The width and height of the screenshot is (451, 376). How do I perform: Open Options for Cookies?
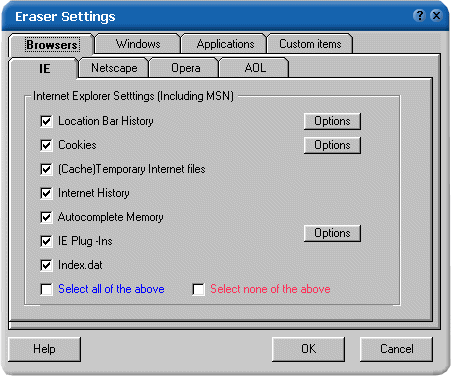(332, 145)
